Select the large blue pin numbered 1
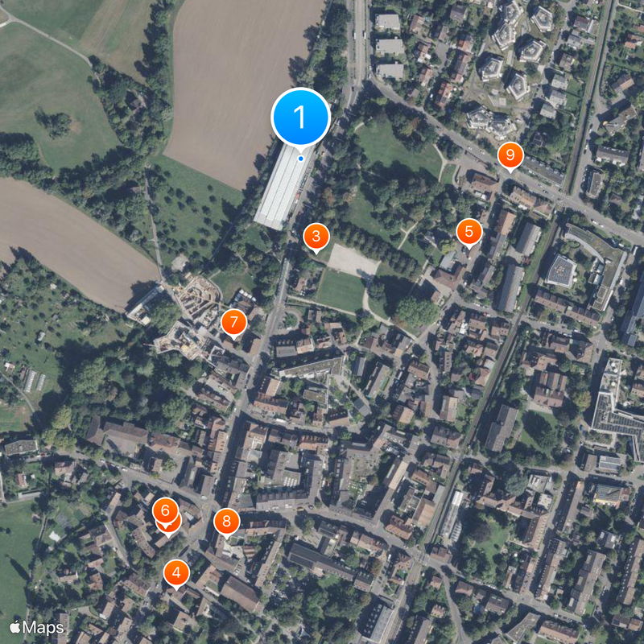This screenshot has height=644, width=644. (x=300, y=118)
